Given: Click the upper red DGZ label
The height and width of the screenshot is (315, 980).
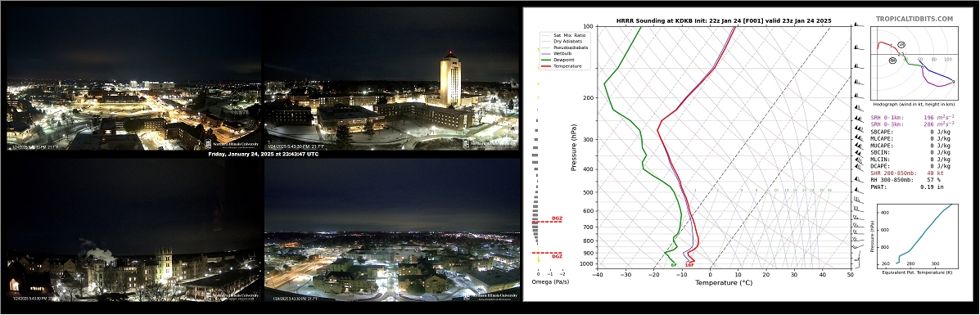Looking at the screenshot, I should click(x=557, y=218).
